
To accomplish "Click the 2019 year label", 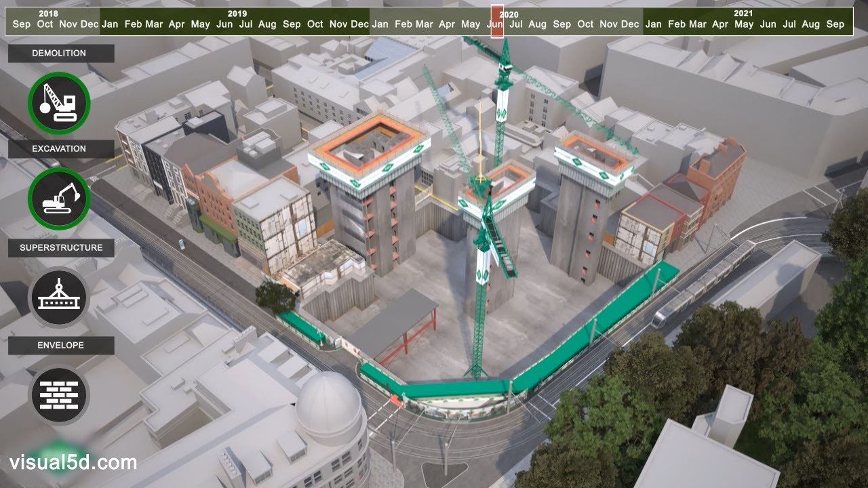I will [x=237, y=14].
